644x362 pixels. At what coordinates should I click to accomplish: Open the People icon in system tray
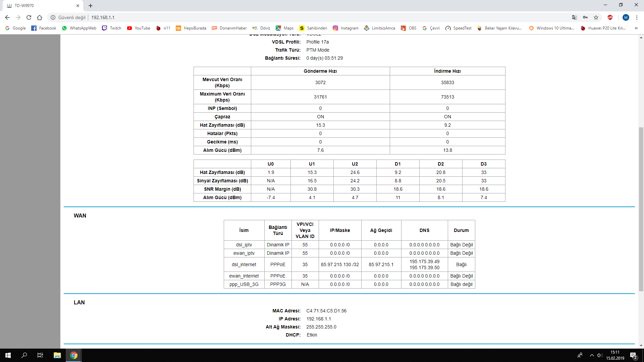tap(580, 355)
